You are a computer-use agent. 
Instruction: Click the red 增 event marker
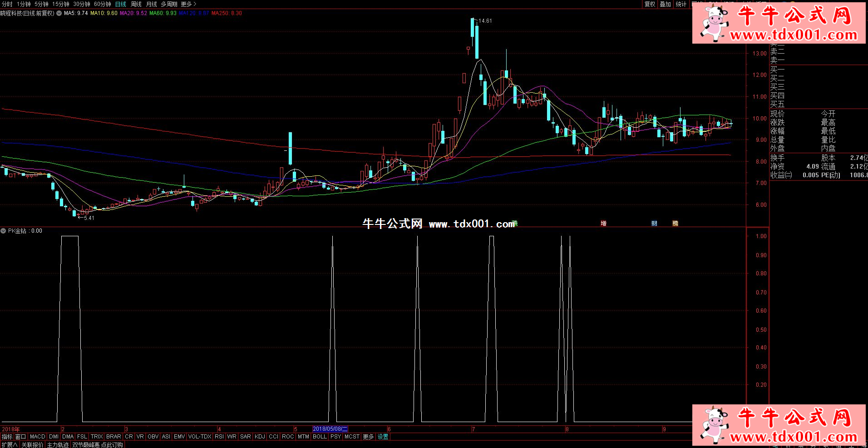click(x=603, y=223)
